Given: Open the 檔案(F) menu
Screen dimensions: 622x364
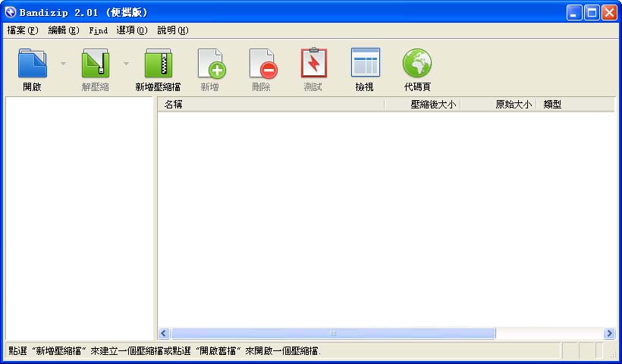Looking at the screenshot, I should point(22,30).
